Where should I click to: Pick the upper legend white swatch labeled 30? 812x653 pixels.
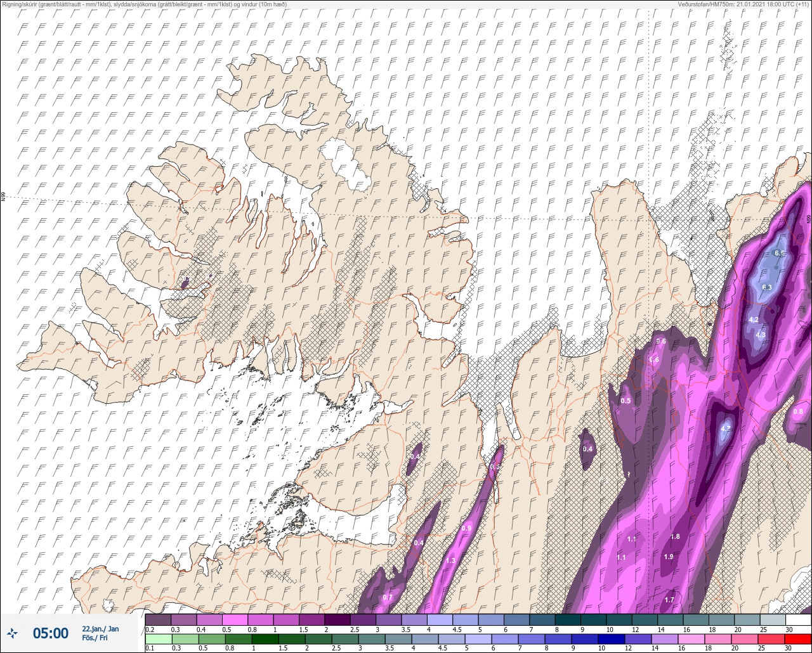798,619
